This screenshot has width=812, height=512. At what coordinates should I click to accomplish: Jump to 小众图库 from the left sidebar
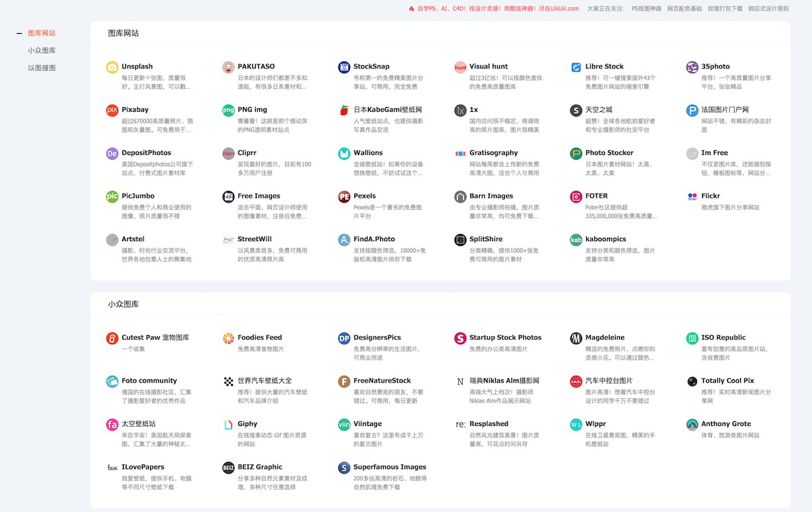point(42,50)
